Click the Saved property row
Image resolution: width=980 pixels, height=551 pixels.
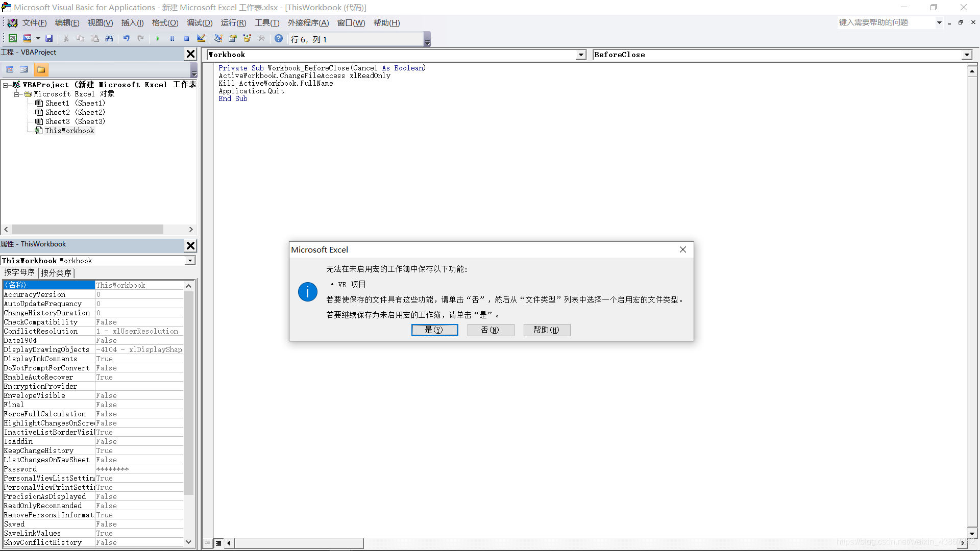pyautogui.click(x=93, y=524)
